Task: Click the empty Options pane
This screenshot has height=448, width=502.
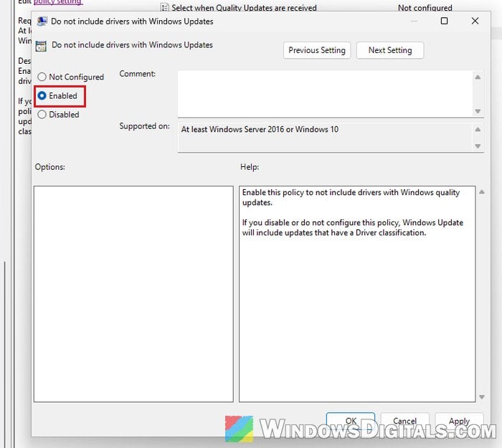Action: [x=133, y=294]
